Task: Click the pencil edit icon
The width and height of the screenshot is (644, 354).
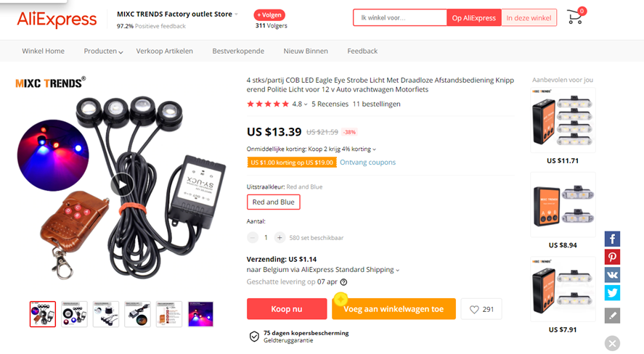Action: pyautogui.click(x=613, y=316)
